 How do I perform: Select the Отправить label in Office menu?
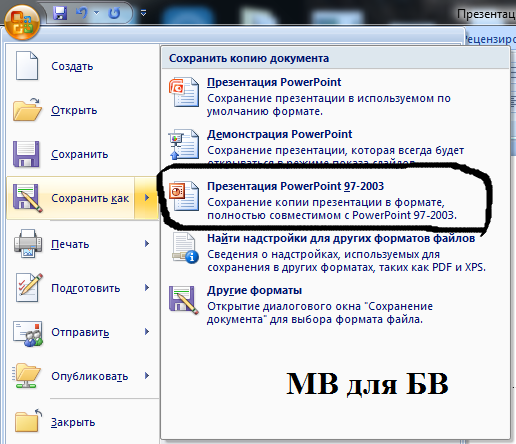click(80, 332)
